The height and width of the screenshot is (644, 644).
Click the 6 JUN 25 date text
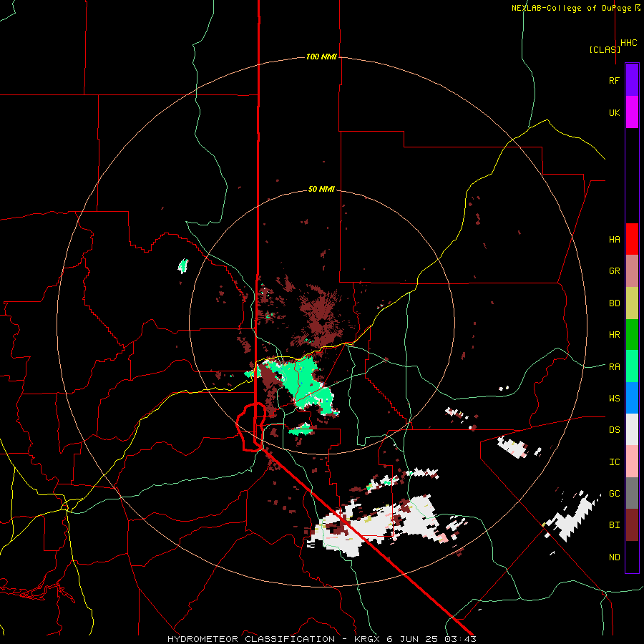coord(413,639)
